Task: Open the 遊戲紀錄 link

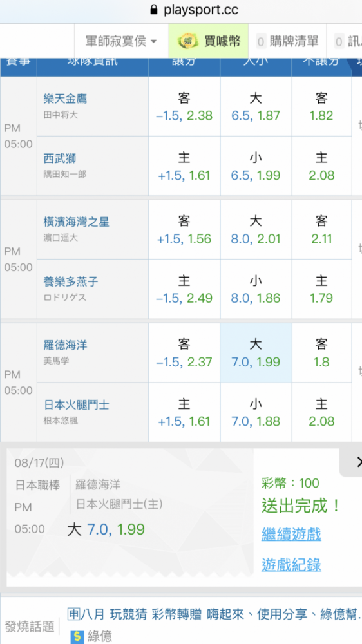Action: pos(291,565)
